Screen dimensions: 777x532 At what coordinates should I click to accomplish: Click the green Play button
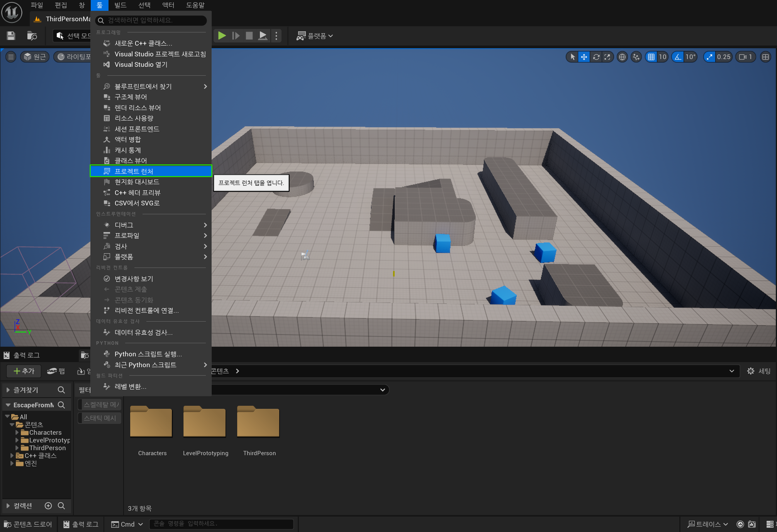click(x=222, y=36)
